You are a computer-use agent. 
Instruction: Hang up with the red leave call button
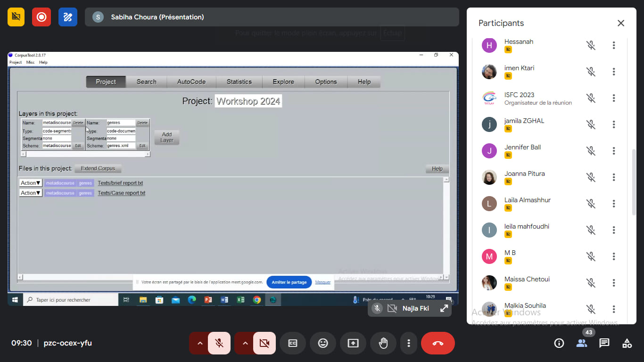438,343
